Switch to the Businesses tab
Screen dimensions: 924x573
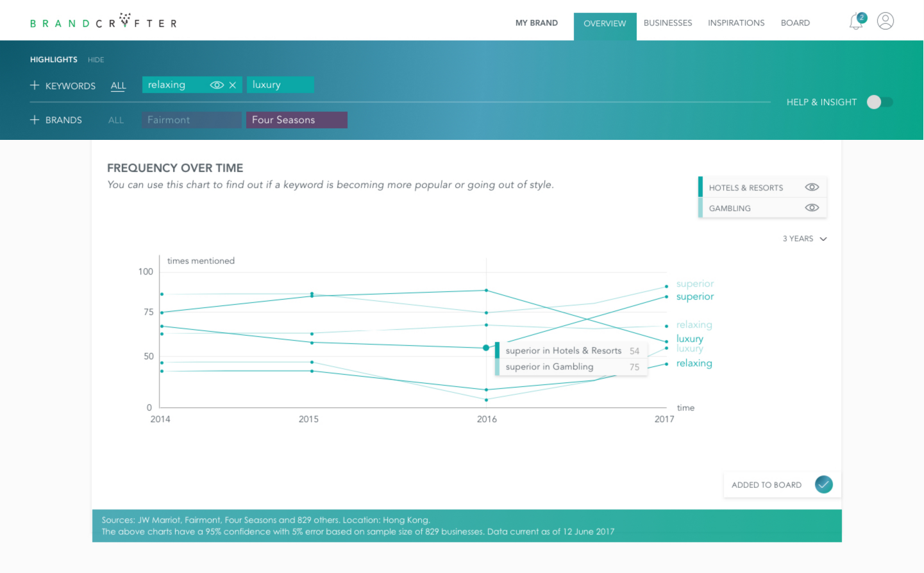point(668,23)
